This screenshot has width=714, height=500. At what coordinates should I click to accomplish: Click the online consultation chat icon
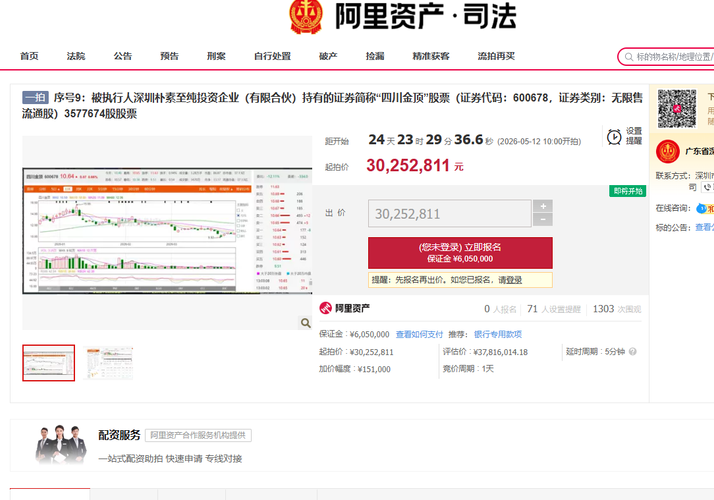704,209
